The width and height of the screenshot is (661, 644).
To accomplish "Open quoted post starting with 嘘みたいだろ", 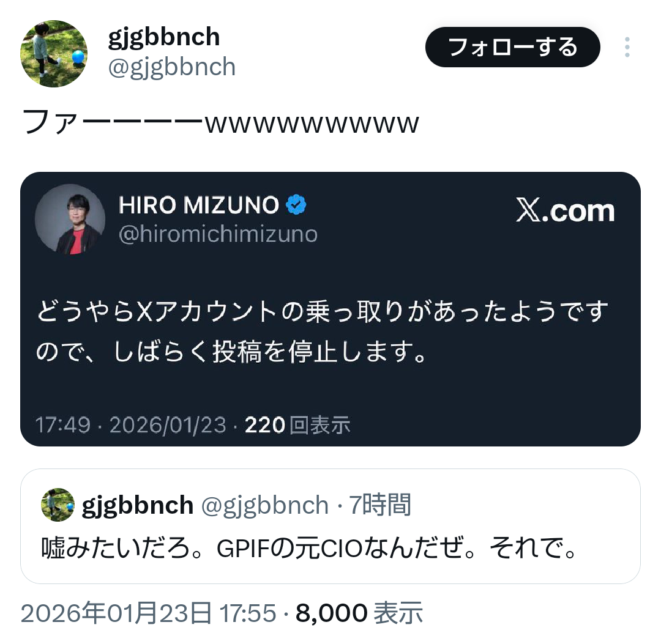I will [x=330, y=526].
